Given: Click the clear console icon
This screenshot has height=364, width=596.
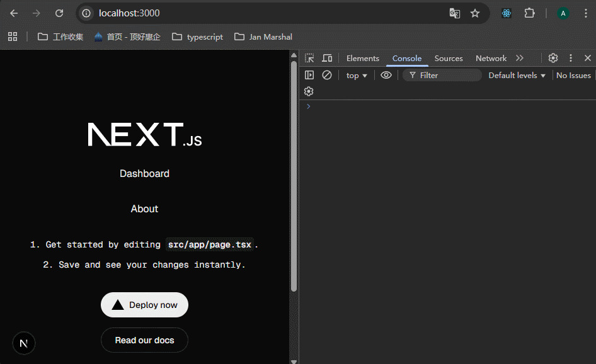Looking at the screenshot, I should click(x=327, y=75).
